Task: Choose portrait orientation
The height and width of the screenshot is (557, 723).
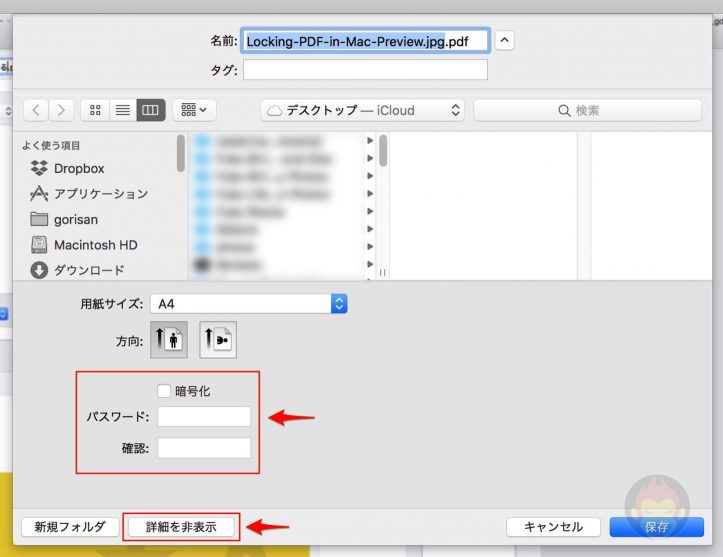Action: 169,340
